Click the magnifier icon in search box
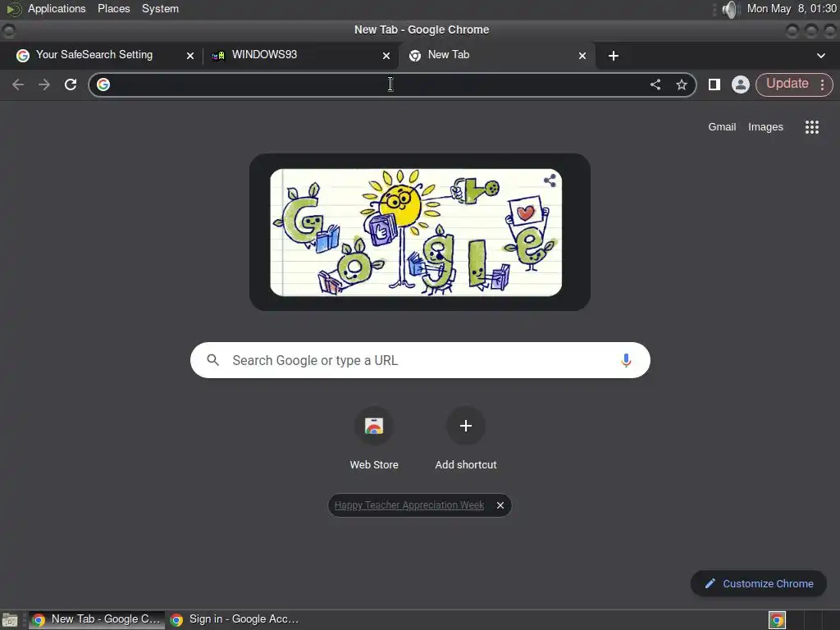The height and width of the screenshot is (630, 840). [212, 360]
